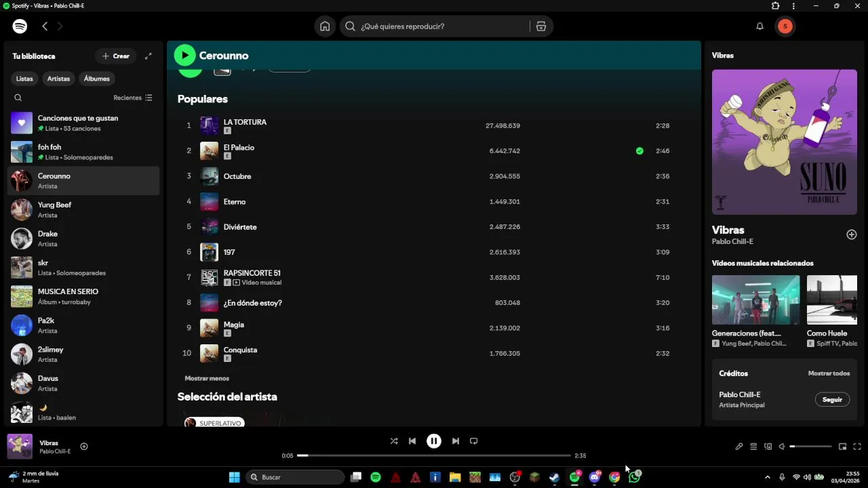Click the Crear button
This screenshot has width=868, height=488.
(x=115, y=56)
